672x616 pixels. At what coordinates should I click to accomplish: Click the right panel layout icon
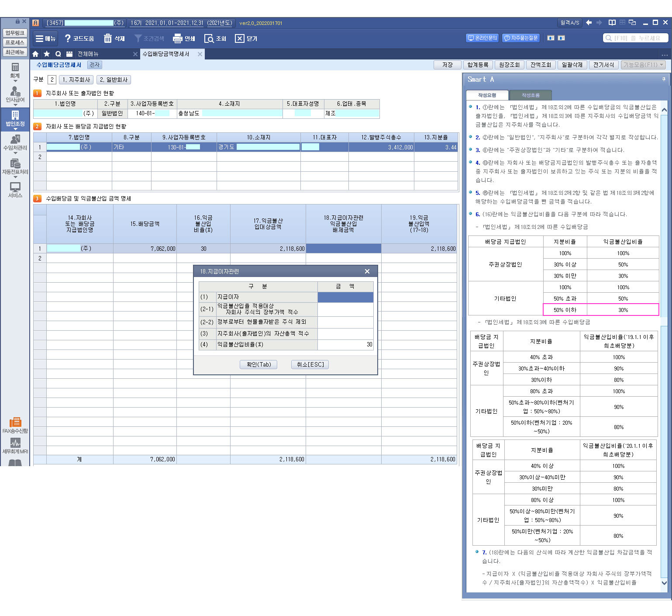click(x=562, y=38)
